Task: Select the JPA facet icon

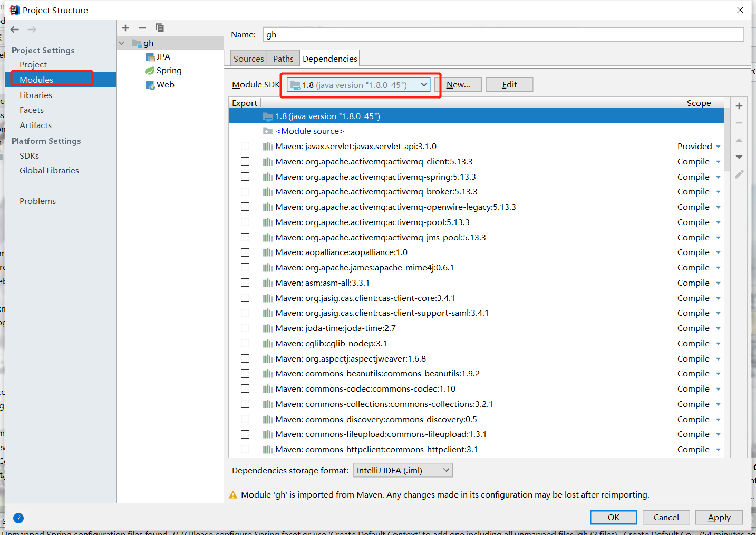Action: tap(150, 57)
